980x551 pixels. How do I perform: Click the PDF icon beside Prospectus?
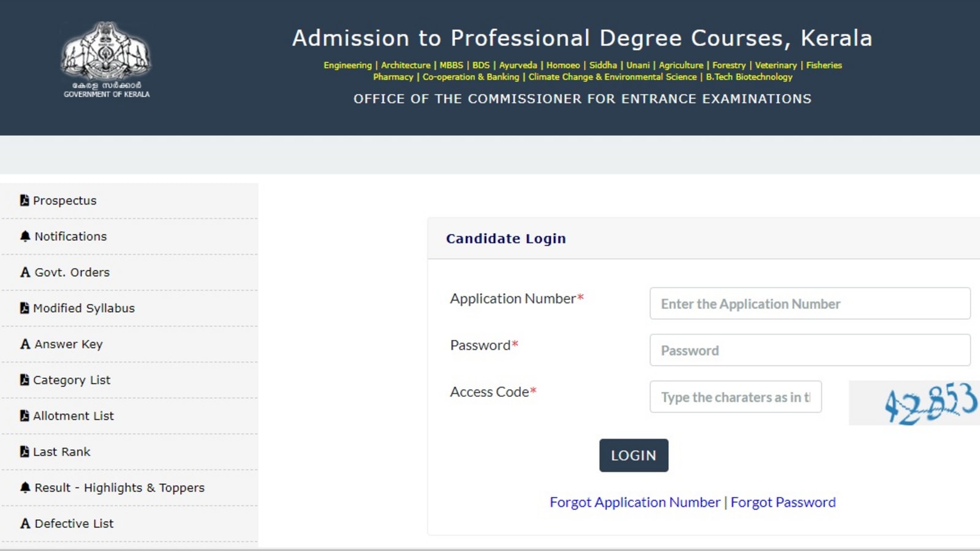pos(24,200)
